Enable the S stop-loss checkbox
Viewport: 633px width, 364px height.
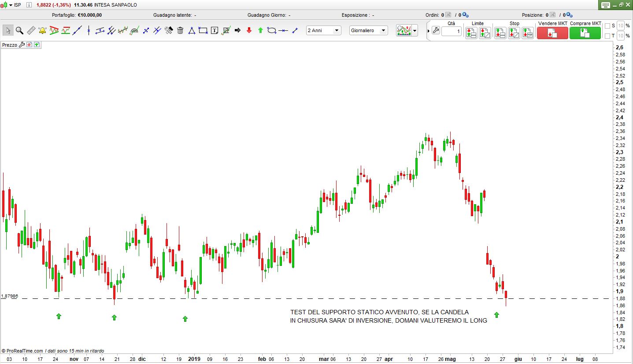click(x=607, y=26)
